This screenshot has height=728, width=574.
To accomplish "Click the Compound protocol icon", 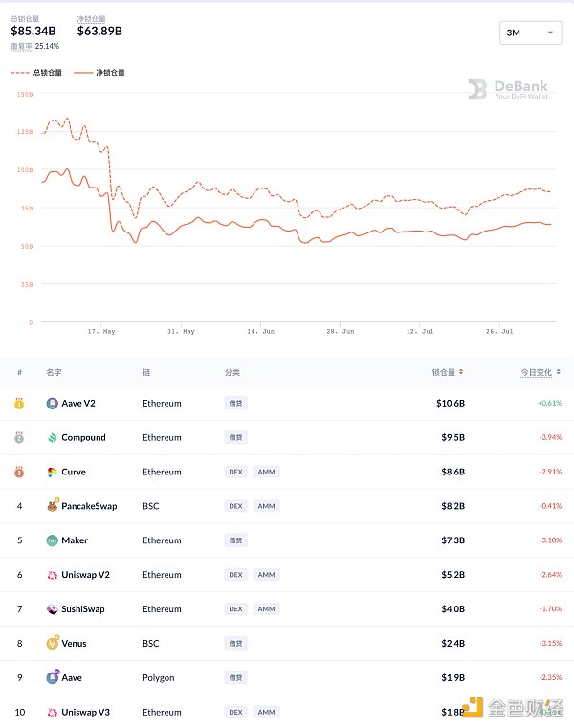I will tap(52, 438).
